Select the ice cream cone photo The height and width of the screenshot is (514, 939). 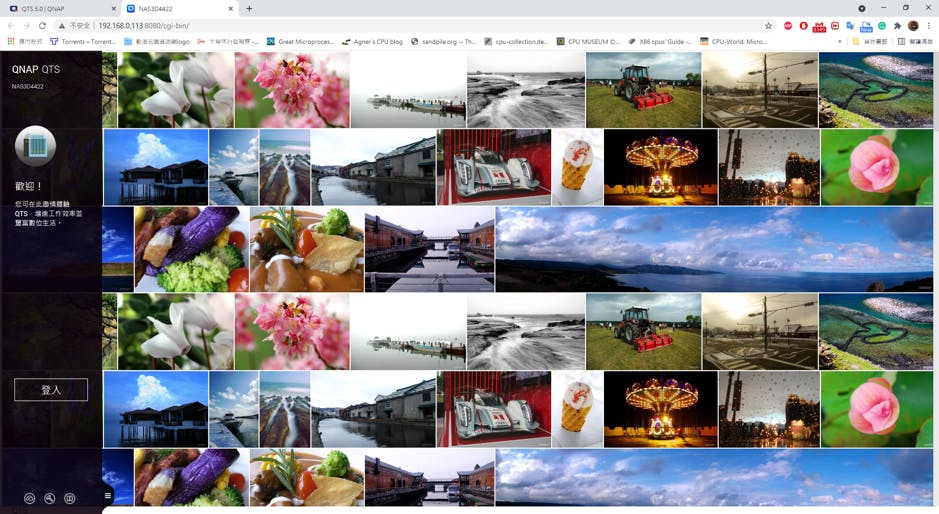[x=577, y=167]
